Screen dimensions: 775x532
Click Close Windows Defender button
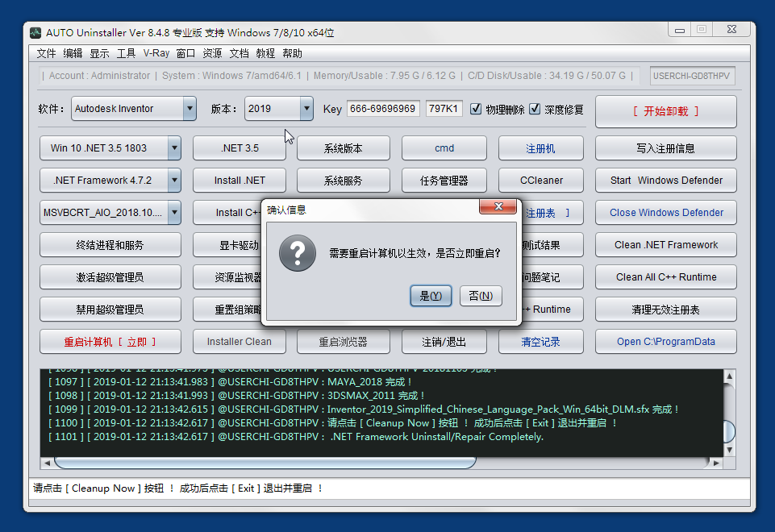pos(666,213)
